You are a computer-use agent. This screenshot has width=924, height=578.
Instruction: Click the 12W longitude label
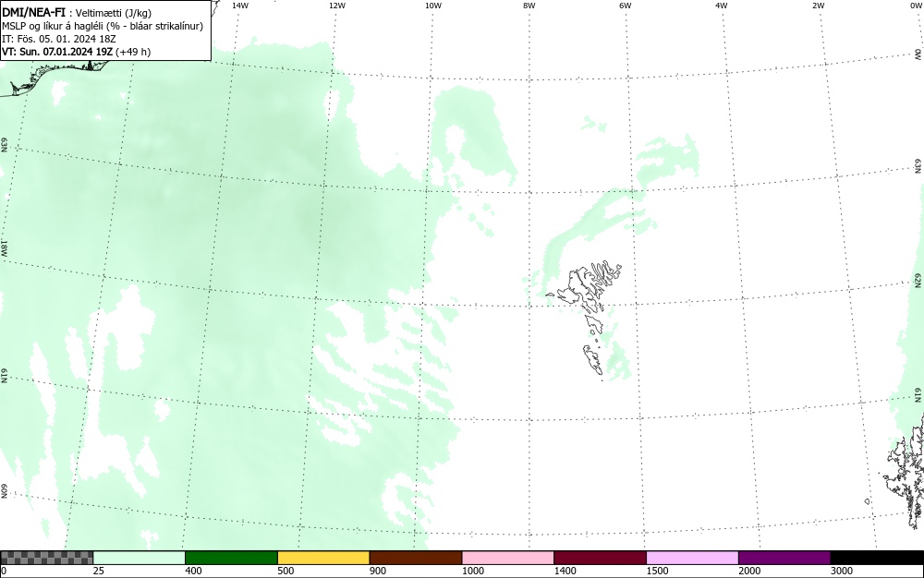(337, 6)
